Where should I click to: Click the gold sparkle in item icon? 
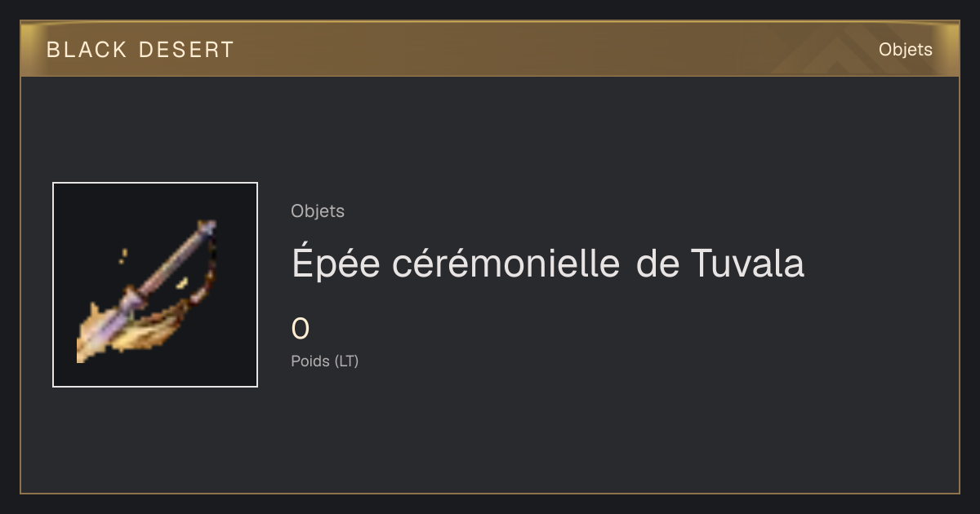click(122, 256)
